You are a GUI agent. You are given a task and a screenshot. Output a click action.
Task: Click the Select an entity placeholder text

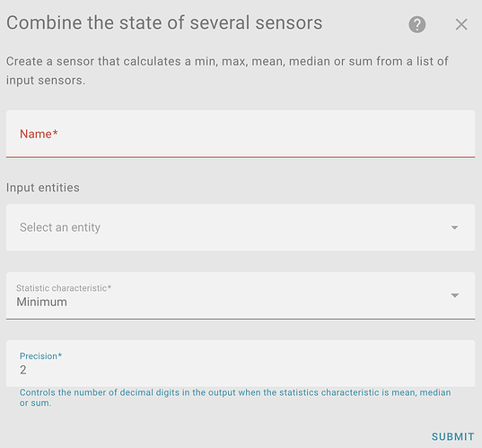[x=60, y=227]
